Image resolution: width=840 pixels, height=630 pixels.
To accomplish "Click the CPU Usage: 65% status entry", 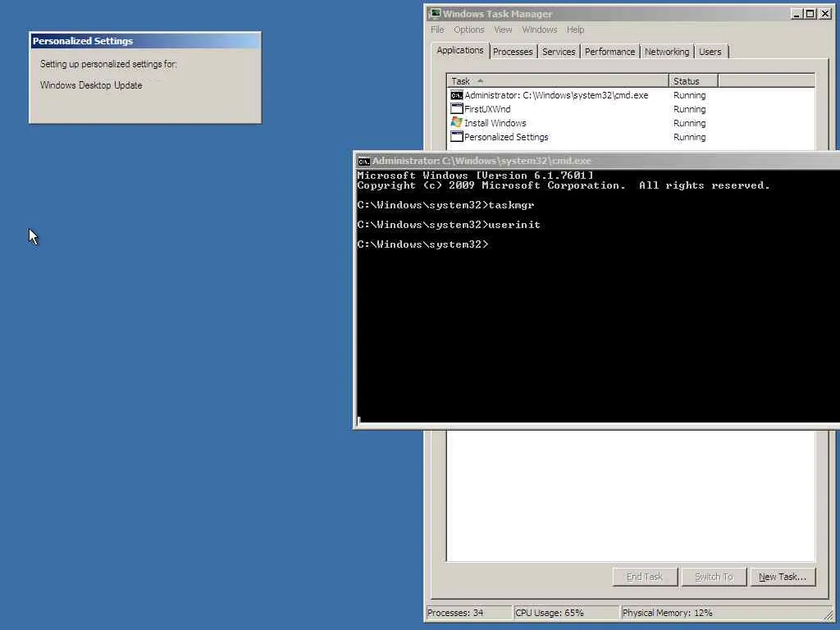I will tap(566, 613).
